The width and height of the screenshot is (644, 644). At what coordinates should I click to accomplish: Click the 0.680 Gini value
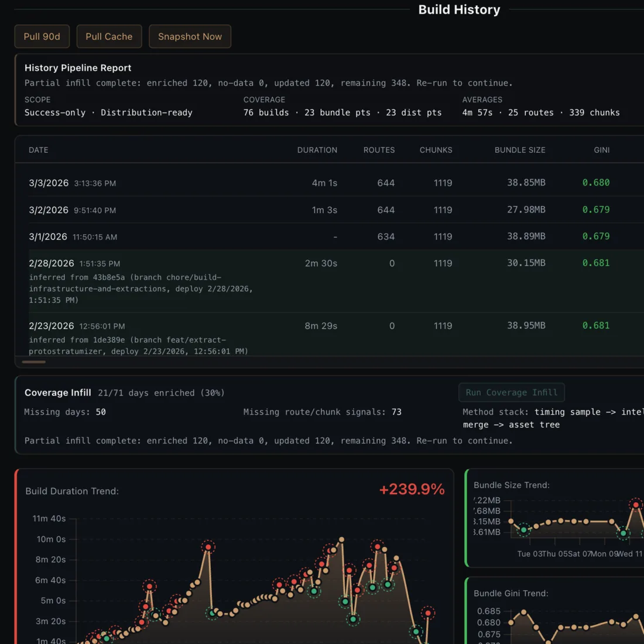click(595, 182)
